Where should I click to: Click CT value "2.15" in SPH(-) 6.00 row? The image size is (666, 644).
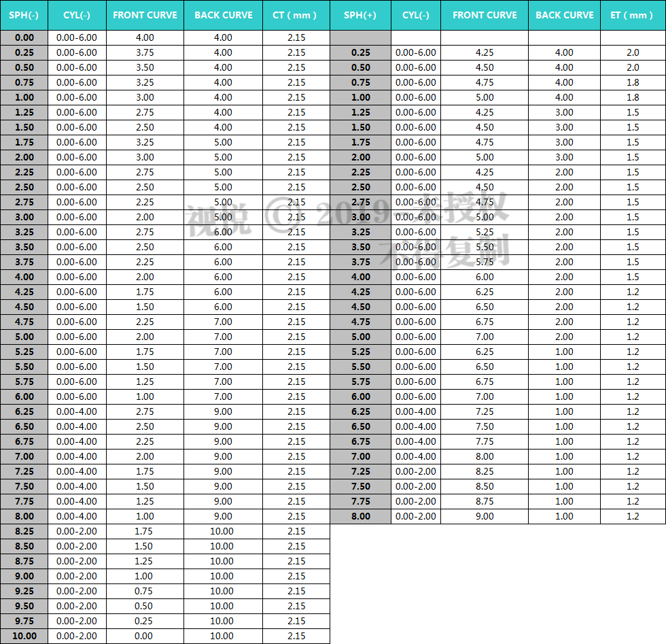click(x=296, y=397)
